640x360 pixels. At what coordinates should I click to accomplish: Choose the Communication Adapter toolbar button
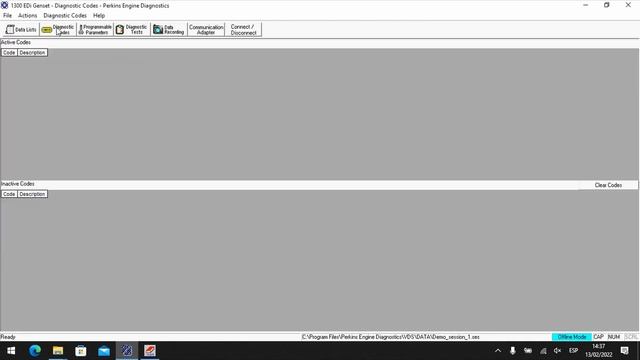(206, 29)
